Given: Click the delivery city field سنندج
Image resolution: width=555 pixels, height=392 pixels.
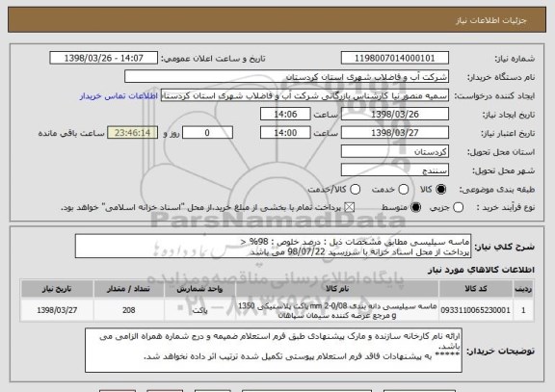Looking at the screenshot, I should [x=395, y=170].
